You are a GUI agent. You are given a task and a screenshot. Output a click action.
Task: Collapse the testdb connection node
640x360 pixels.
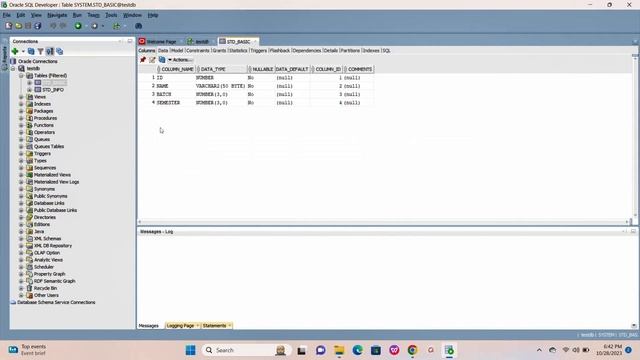pos(13,69)
